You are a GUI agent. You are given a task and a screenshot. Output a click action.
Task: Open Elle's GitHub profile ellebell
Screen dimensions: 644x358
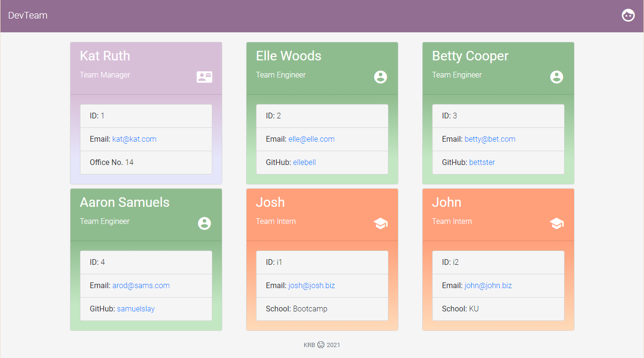tap(304, 162)
